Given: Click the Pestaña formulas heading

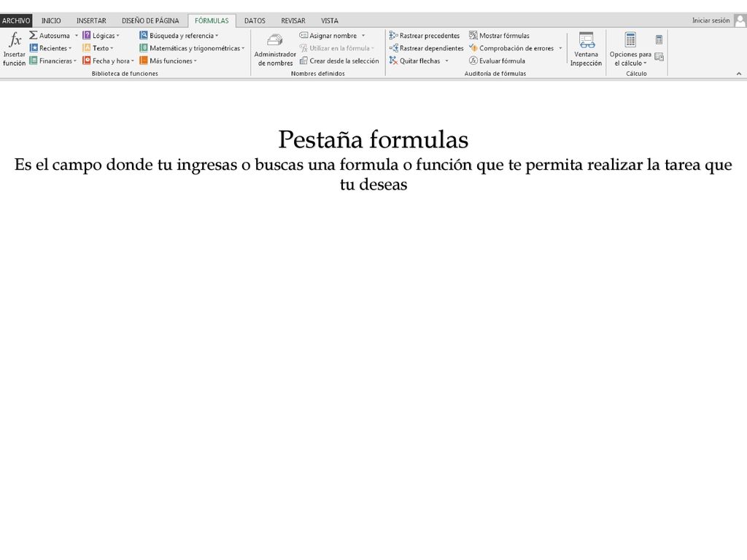Looking at the screenshot, I should pyautogui.click(x=373, y=139).
